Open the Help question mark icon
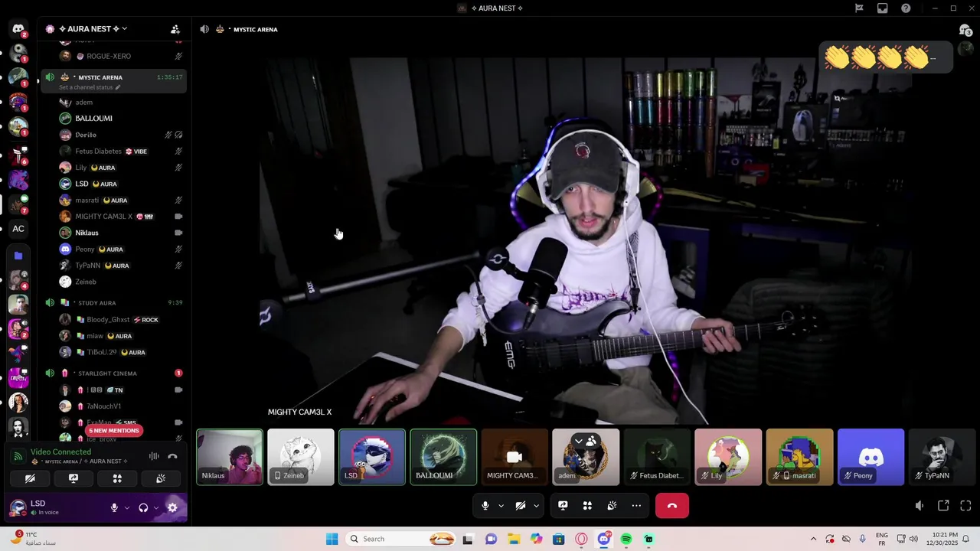 pos(906,8)
